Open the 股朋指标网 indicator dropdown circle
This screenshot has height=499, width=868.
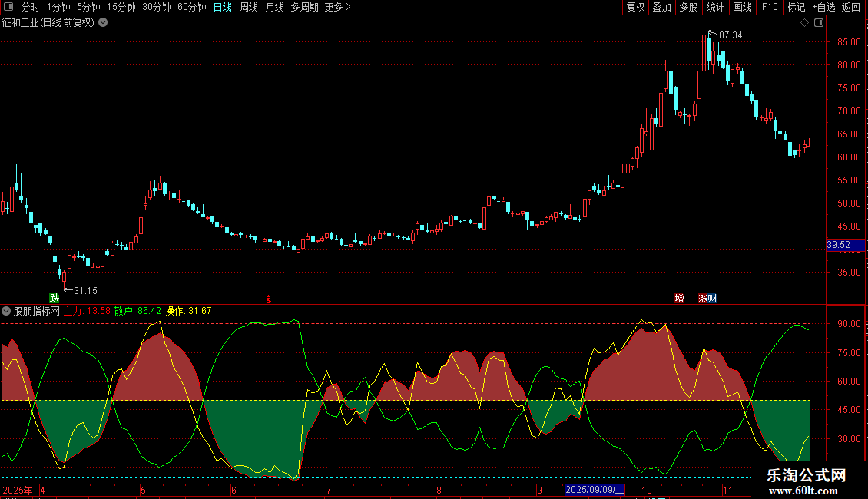6,311
